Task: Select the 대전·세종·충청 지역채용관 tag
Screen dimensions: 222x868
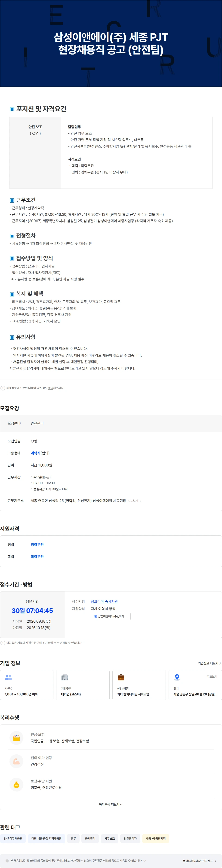Action: pos(46,838)
